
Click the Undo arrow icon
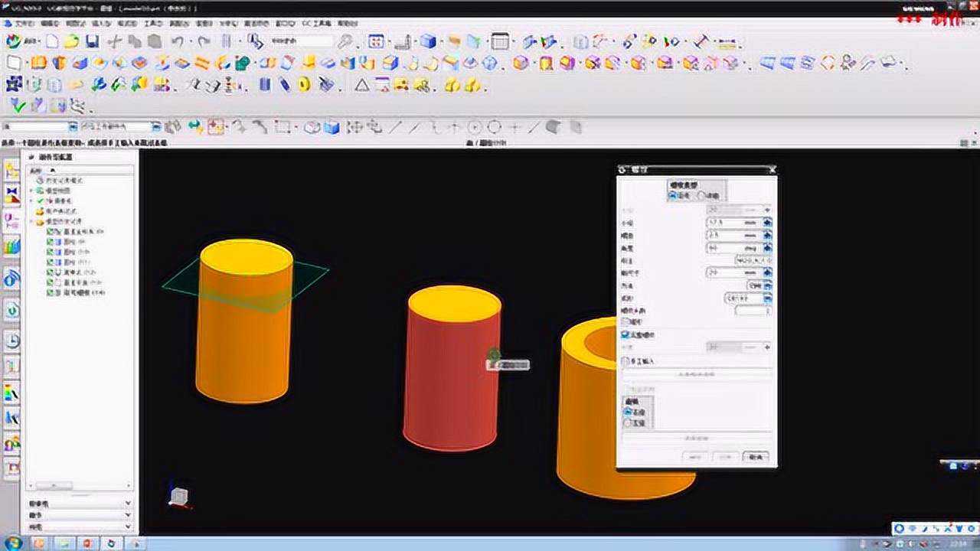coord(178,41)
